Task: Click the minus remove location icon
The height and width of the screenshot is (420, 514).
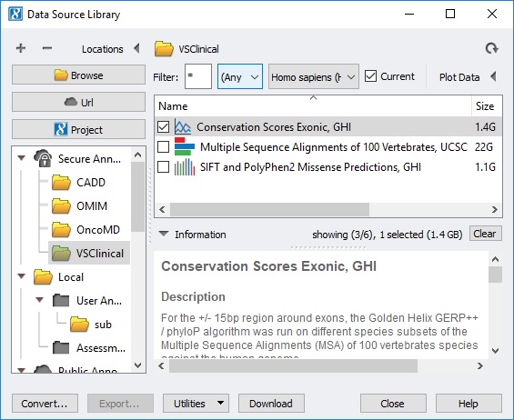Action: pos(47,48)
